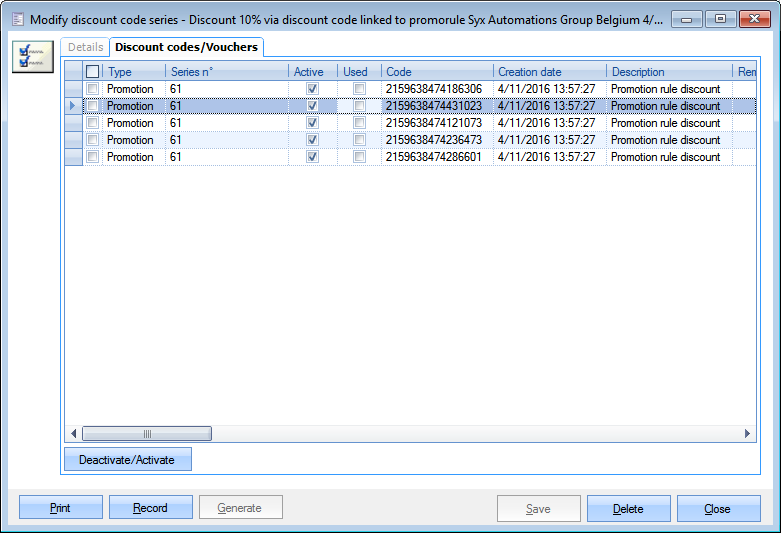
Task: Sort by Series n° column header
Action: pos(226,72)
